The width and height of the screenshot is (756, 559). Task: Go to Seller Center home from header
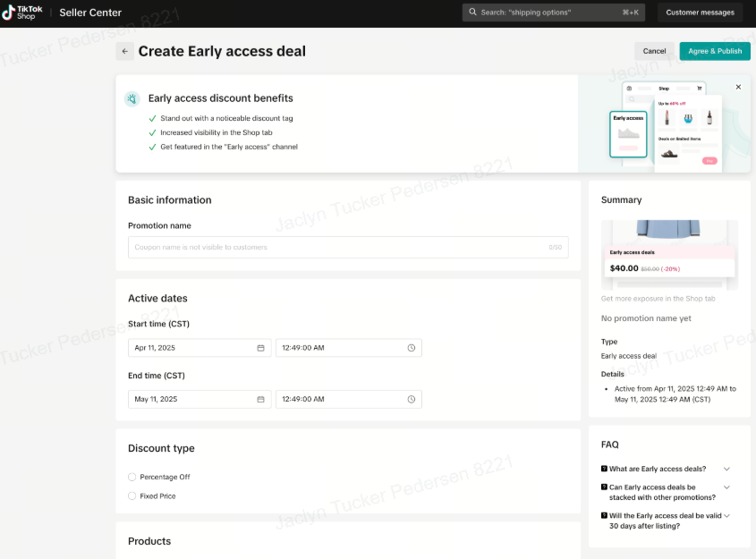pyautogui.click(x=90, y=13)
